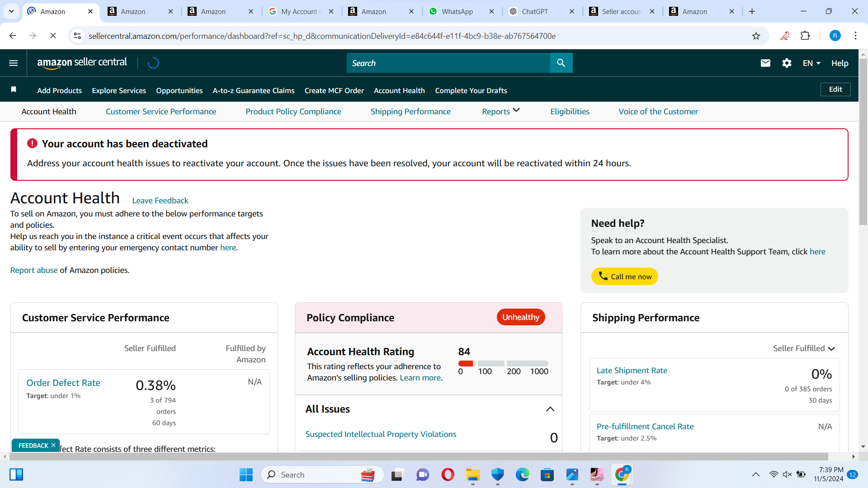Show hidden system tray icons
Viewport: 868px width, 488px height.
coord(755,474)
